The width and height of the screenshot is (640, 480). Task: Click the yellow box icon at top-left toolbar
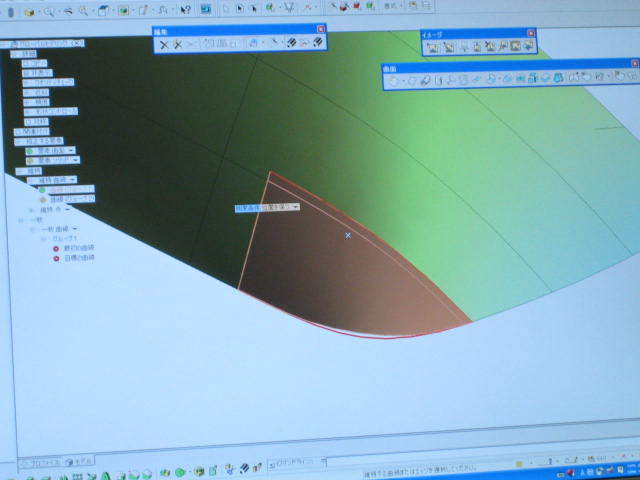(29, 13)
